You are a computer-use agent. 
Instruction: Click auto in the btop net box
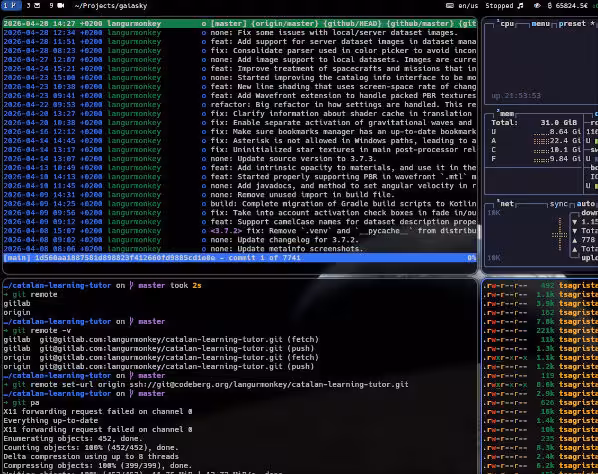pos(585,204)
